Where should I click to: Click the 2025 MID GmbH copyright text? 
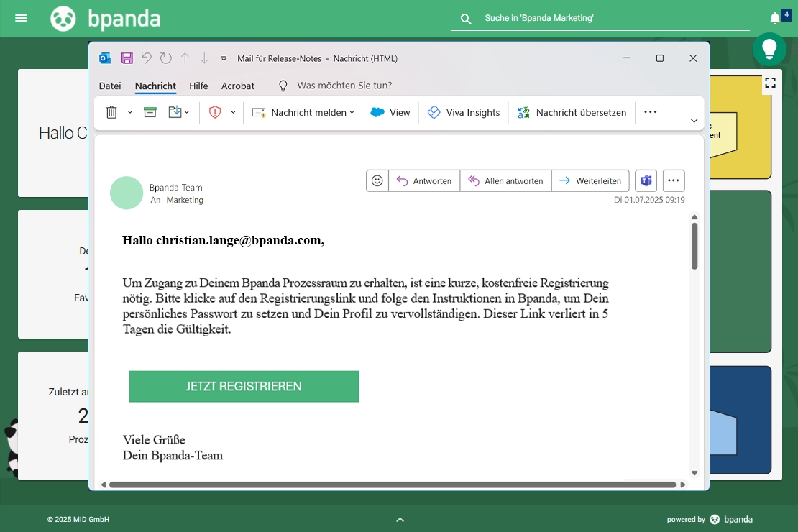[78, 519]
